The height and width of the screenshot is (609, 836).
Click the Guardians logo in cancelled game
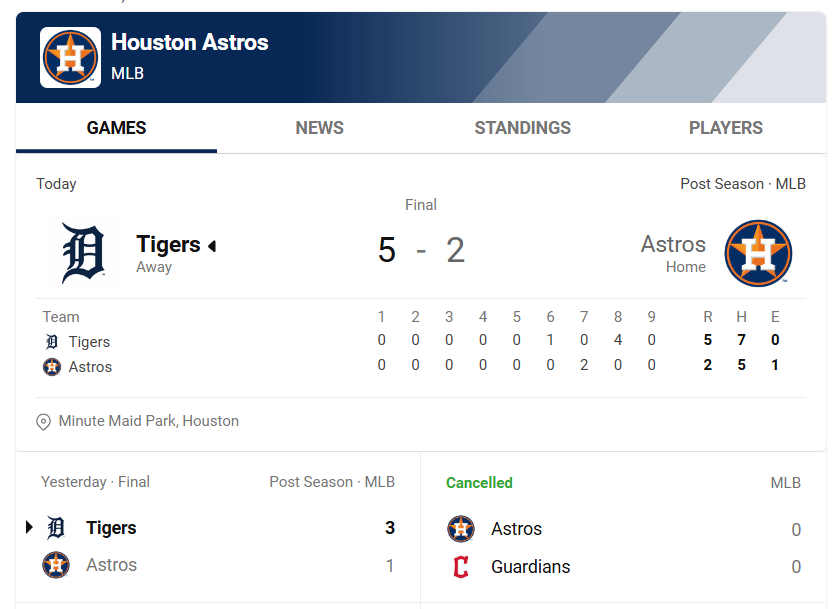coord(461,567)
